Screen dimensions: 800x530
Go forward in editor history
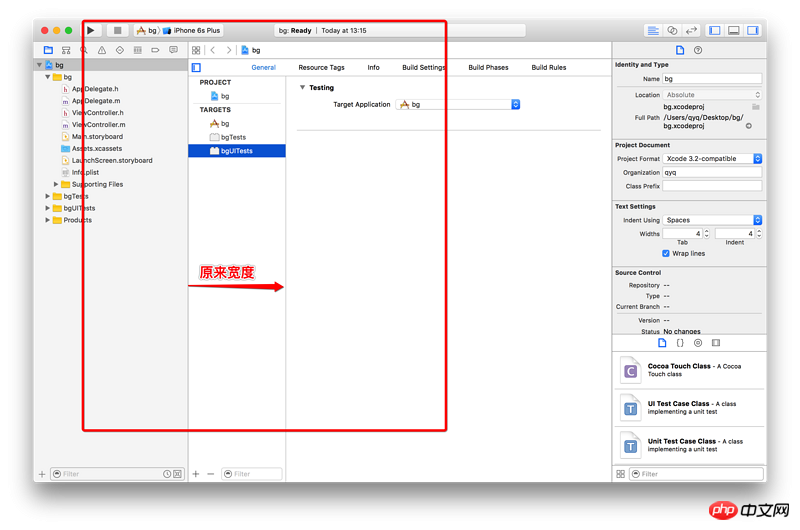(x=229, y=50)
